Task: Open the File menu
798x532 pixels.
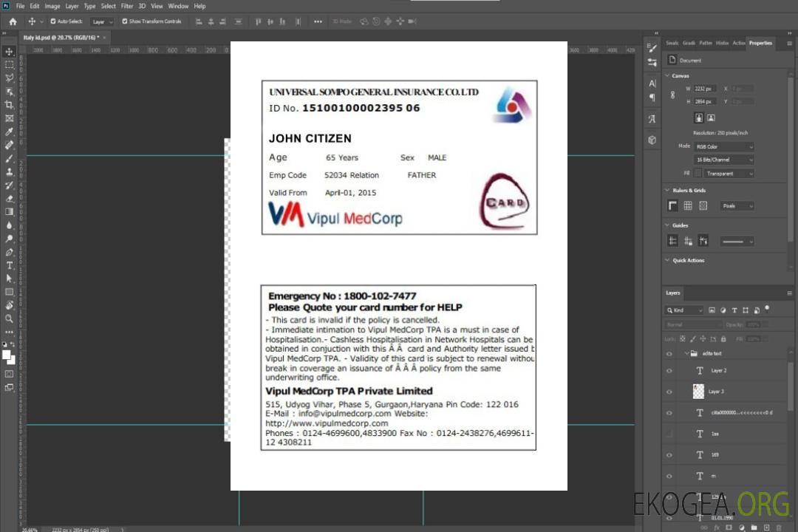Action: click(20, 6)
